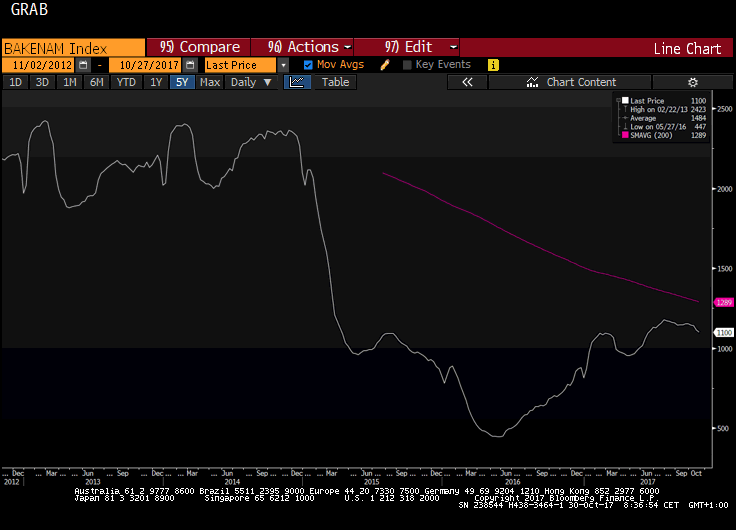The width and height of the screenshot is (736, 530).
Task: Click the 1500 y-axis label
Action: (725, 269)
